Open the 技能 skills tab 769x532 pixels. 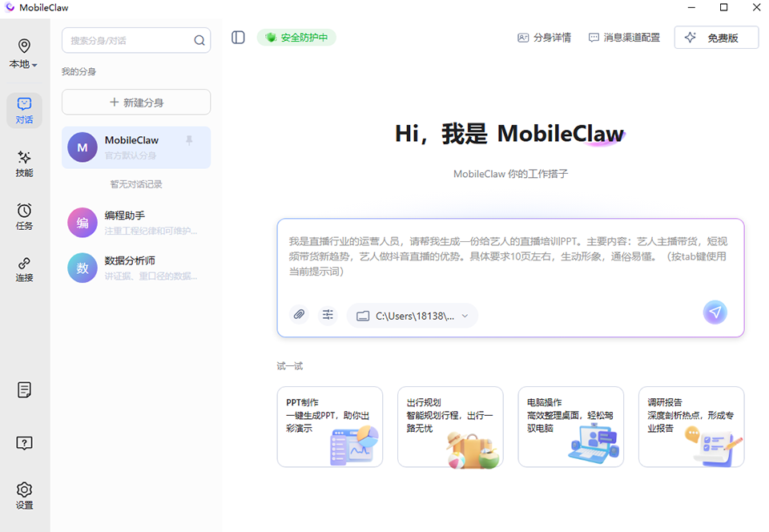pos(24,163)
